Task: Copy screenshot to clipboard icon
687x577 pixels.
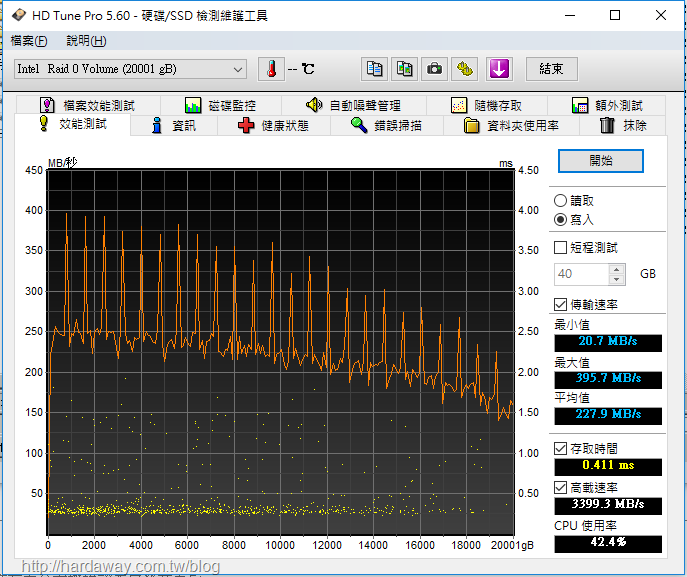Action: click(x=404, y=69)
